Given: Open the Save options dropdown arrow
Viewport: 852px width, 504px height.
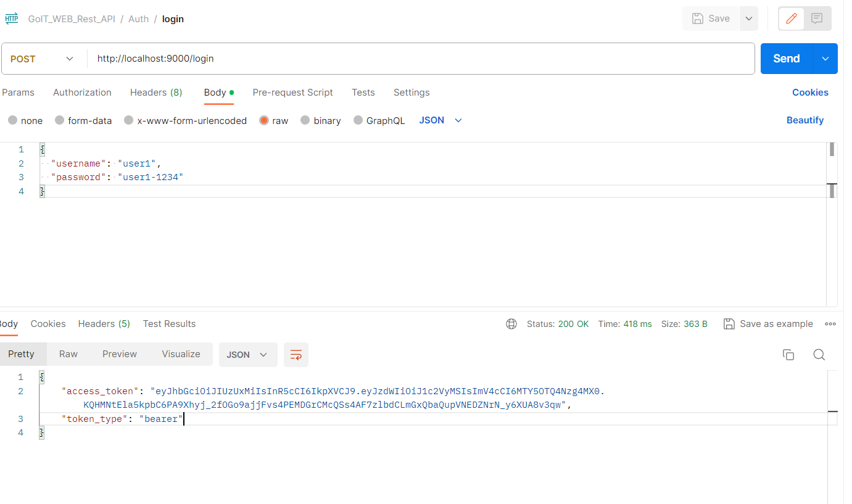Looking at the screenshot, I should tap(748, 19).
